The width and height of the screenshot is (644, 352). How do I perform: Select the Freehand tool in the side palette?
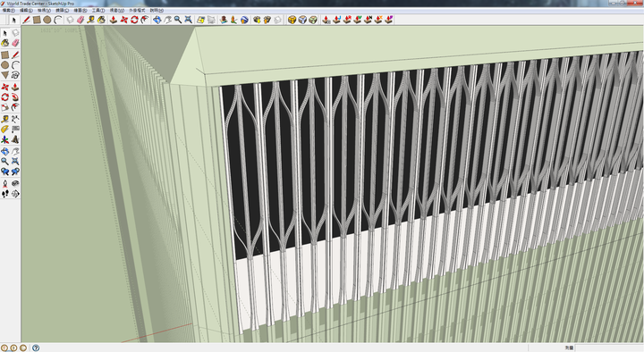tap(15, 75)
